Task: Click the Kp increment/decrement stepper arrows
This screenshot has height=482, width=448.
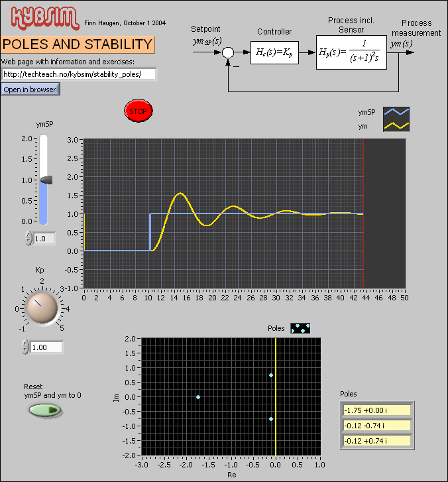Action: (26, 347)
